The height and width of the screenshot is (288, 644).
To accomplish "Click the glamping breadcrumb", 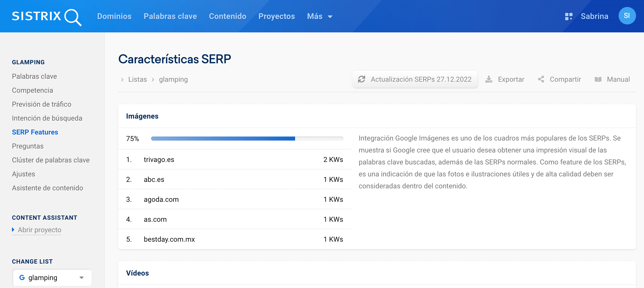I will [x=173, y=79].
